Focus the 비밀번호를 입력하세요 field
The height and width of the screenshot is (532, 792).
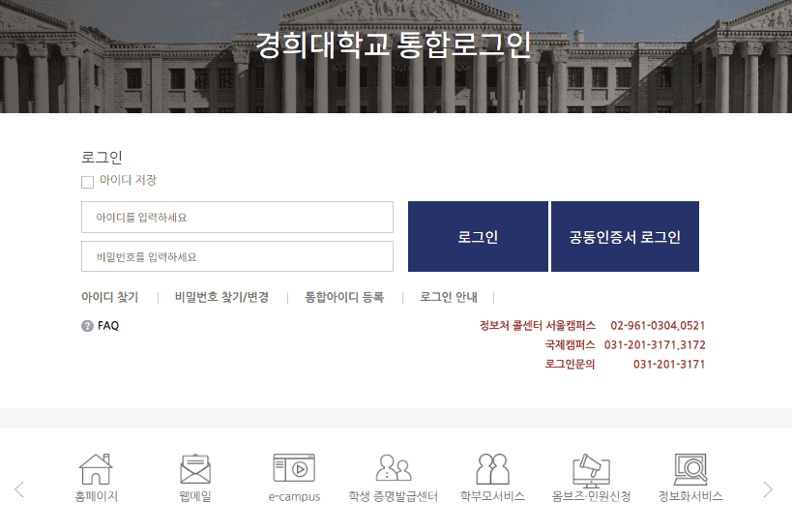click(x=237, y=256)
